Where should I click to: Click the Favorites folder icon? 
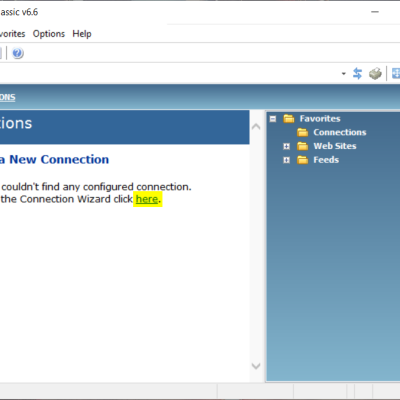(289, 119)
